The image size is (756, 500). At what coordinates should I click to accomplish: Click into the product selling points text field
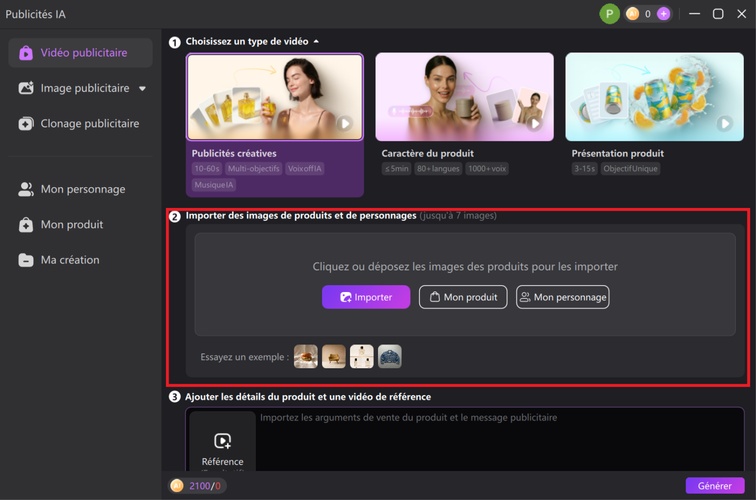499,441
